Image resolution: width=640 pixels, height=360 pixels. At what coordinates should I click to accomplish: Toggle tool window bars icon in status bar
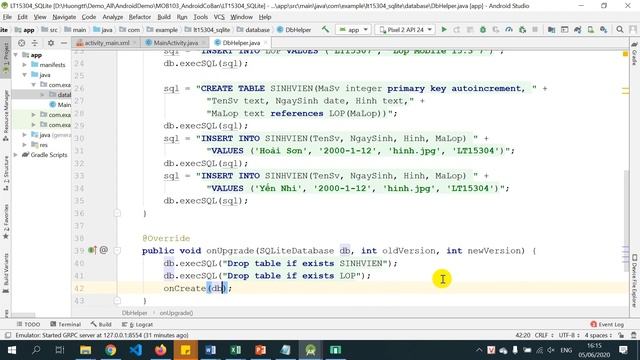click(7, 335)
